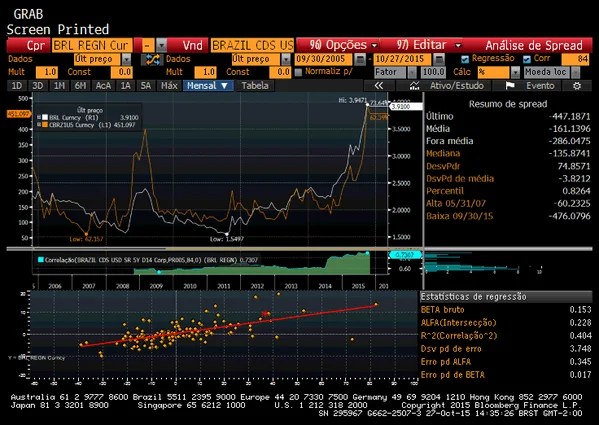Select the Máx range button
Viewport: 599px width, 425px height.
[169, 86]
